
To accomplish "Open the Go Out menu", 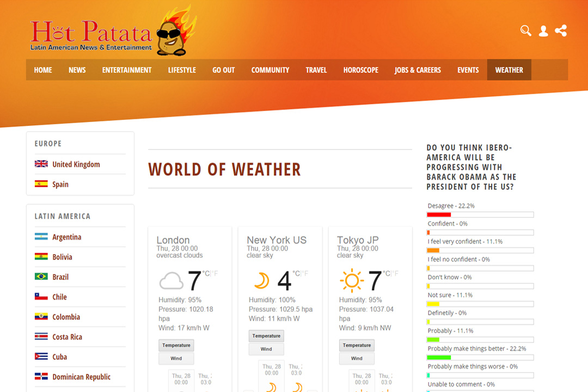I will [x=224, y=70].
